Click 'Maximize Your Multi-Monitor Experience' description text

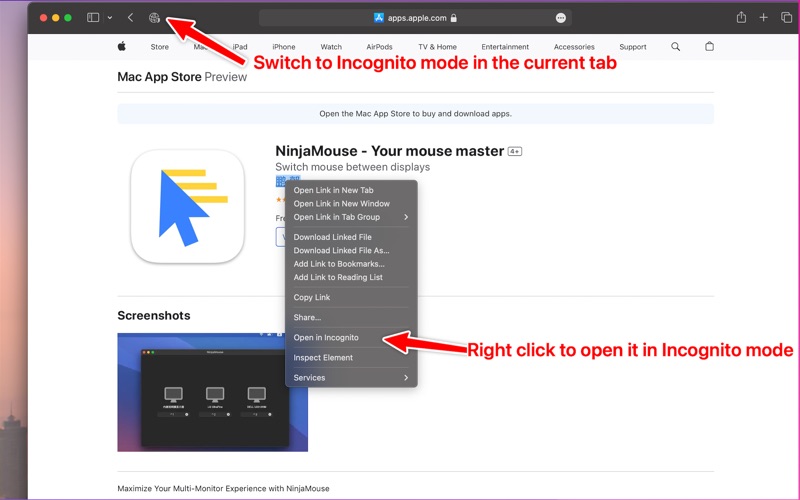pyautogui.click(x=223, y=488)
